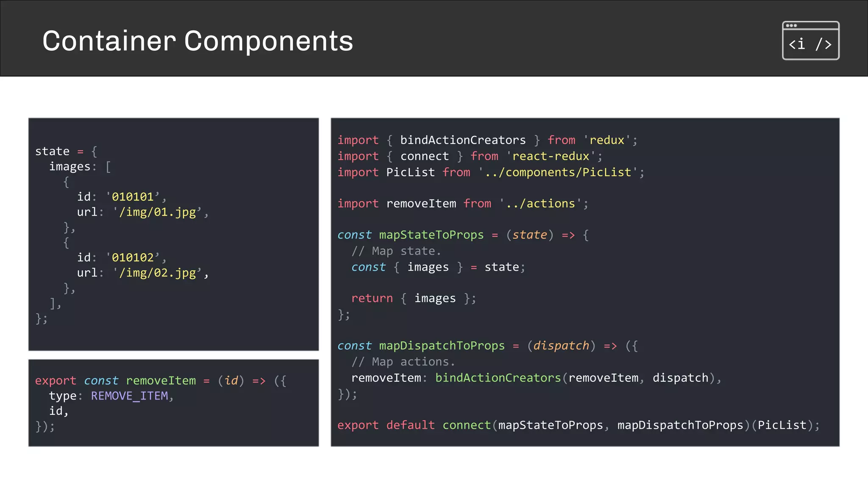Click the 'export default connect' line
This screenshot has width=868, height=488.
579,425
